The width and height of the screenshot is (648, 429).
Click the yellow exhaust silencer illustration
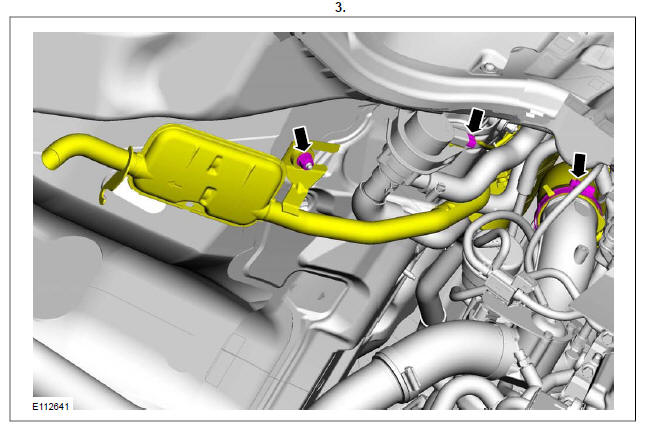(209, 174)
